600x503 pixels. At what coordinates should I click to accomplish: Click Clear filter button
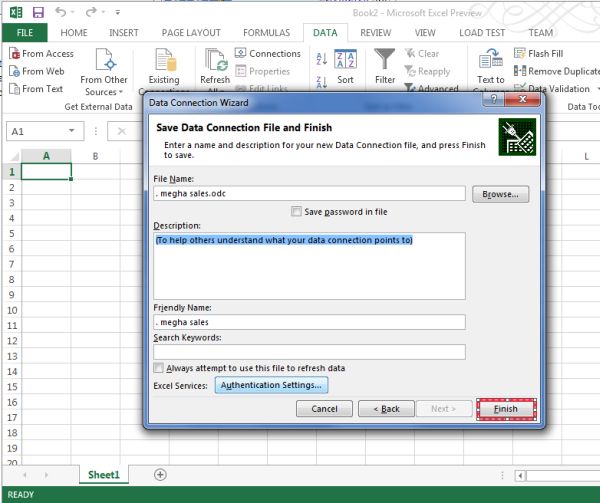click(x=422, y=54)
